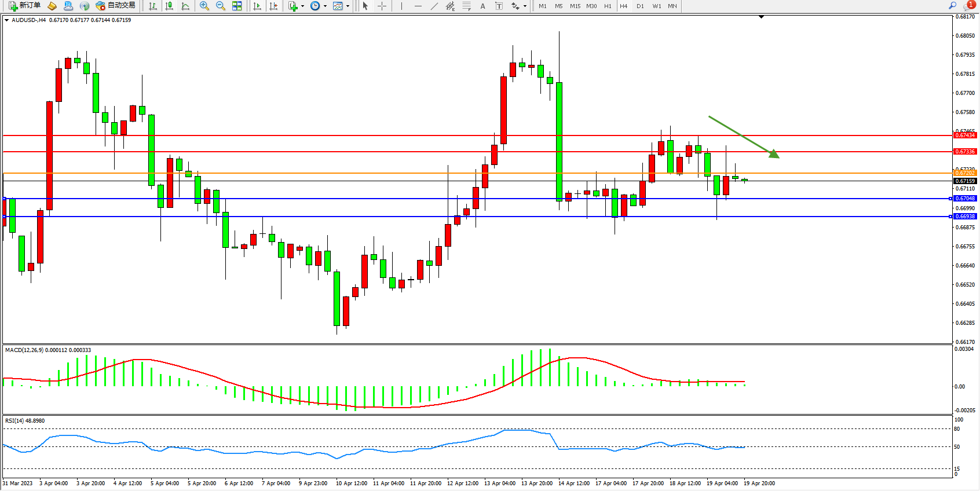The height and width of the screenshot is (491, 980).
Task: Open the chart templates dropdown
Action: coord(348,6)
